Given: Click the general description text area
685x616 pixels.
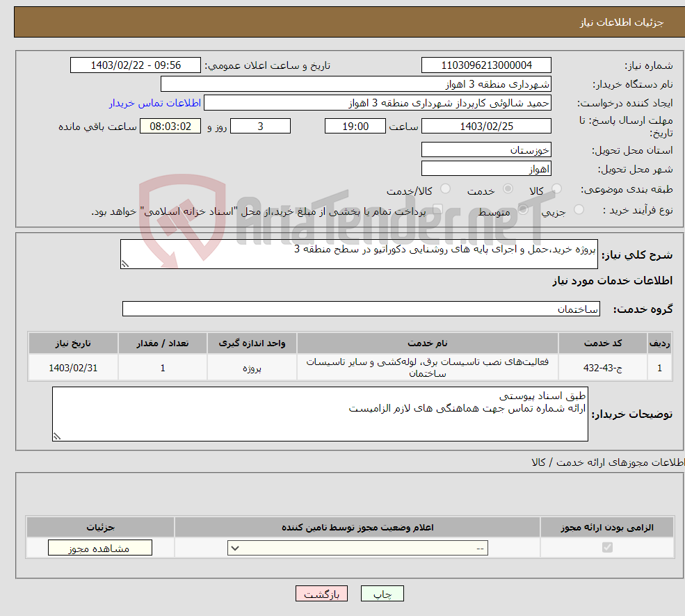Looking at the screenshot, I should [359, 254].
